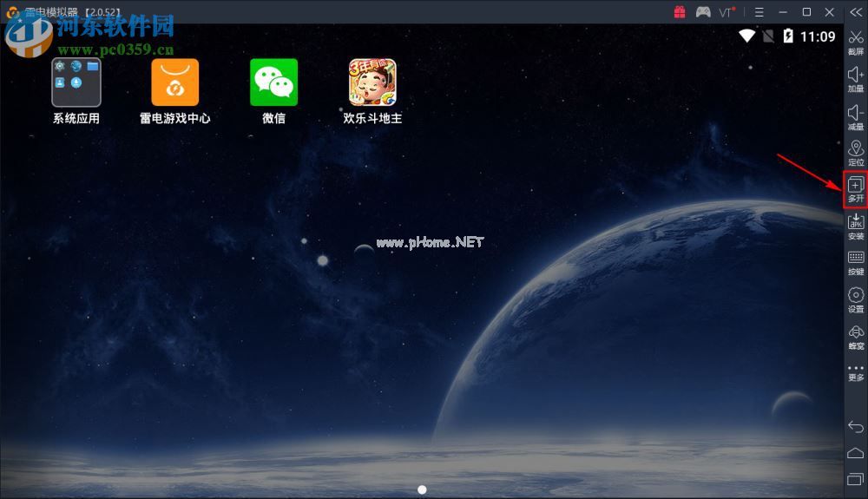Viewport: 868px width, 499px height.
Task: Tap the Android recent apps button
Action: (x=856, y=478)
